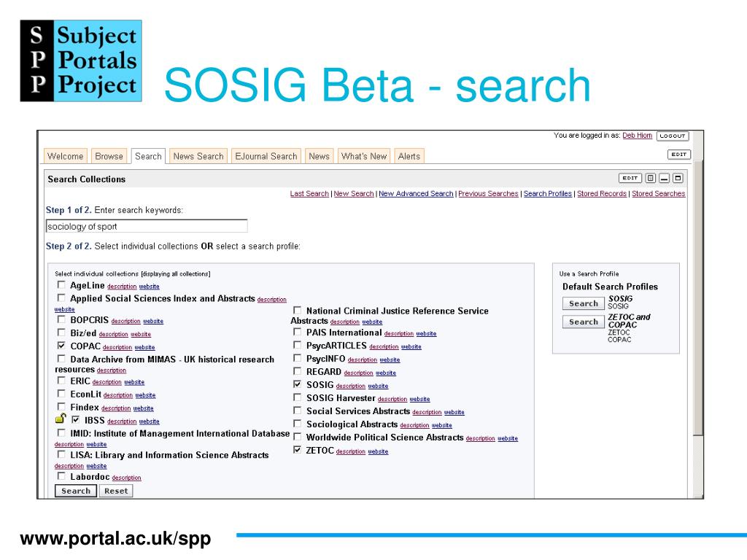Open the Welcome tab
This screenshot has width=747, height=560.
tap(65, 156)
